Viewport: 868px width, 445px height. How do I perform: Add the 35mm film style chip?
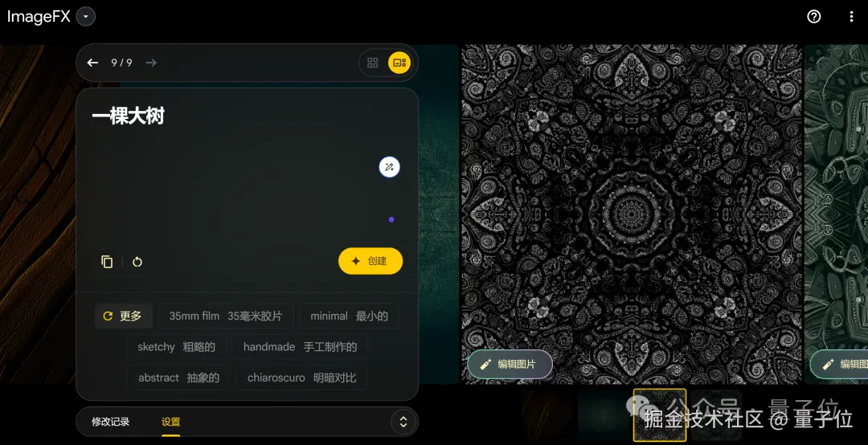(x=226, y=316)
